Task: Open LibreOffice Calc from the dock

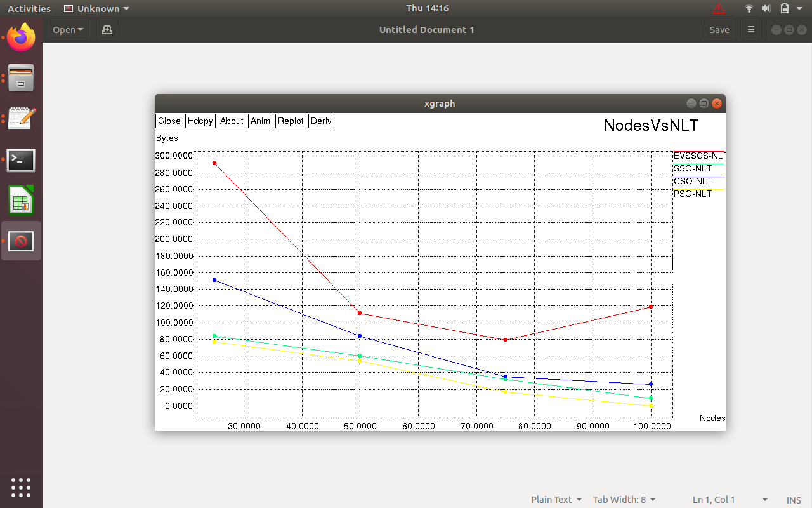Action: click(21, 201)
